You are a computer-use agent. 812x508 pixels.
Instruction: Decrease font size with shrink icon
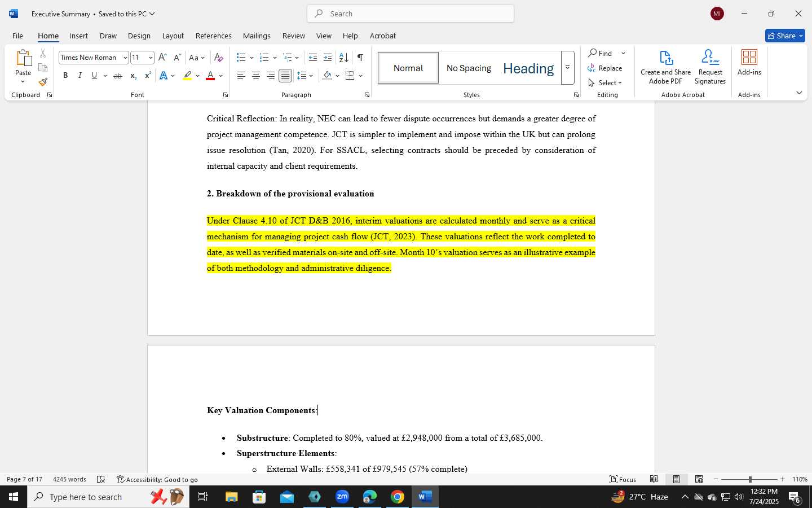177,58
